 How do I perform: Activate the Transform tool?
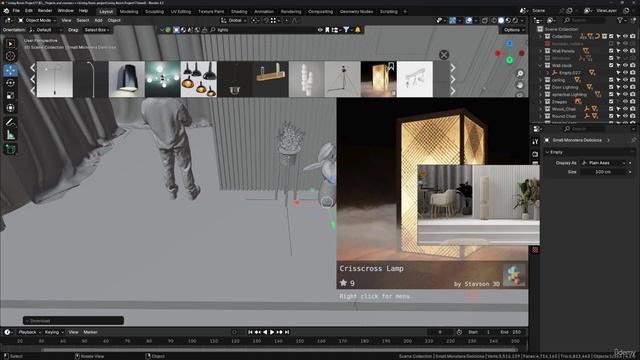coord(11,108)
